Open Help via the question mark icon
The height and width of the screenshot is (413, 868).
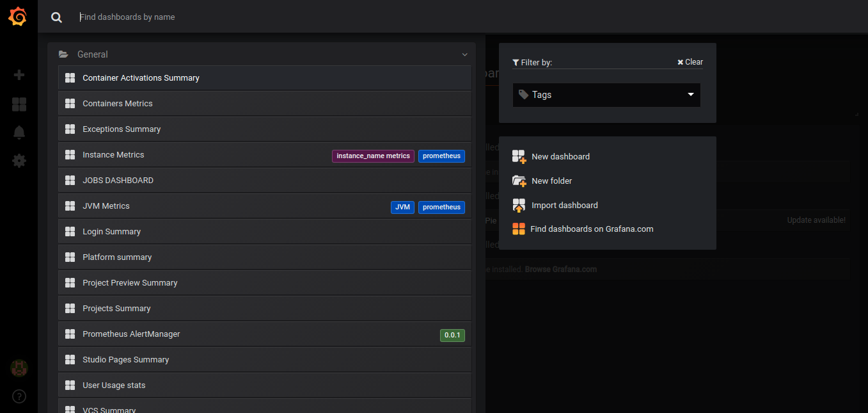pos(19,396)
